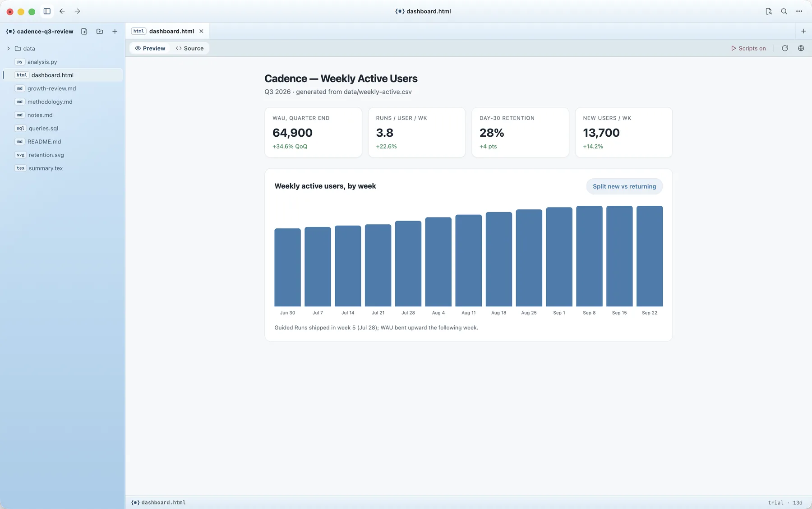Viewport: 812px width, 509px height.
Task: Open the file search icon in title bar
Action: pyautogui.click(x=769, y=11)
